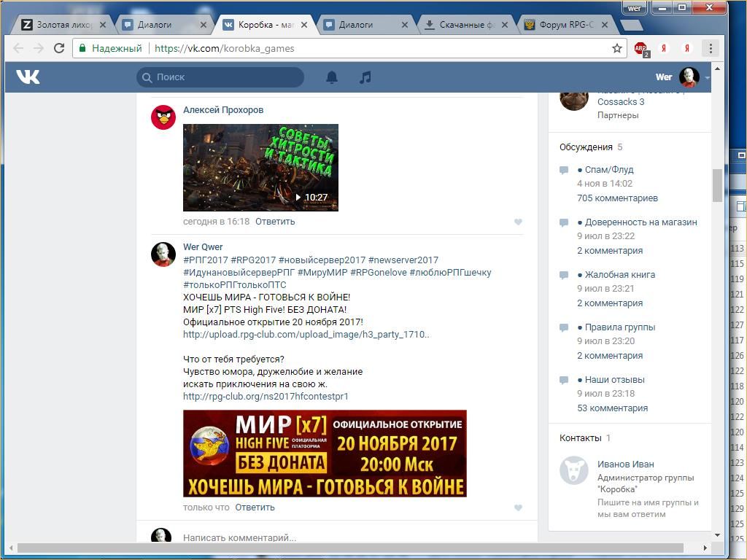Click the Правила группы discussion bubble icon
The image size is (747, 560).
tap(564, 327)
